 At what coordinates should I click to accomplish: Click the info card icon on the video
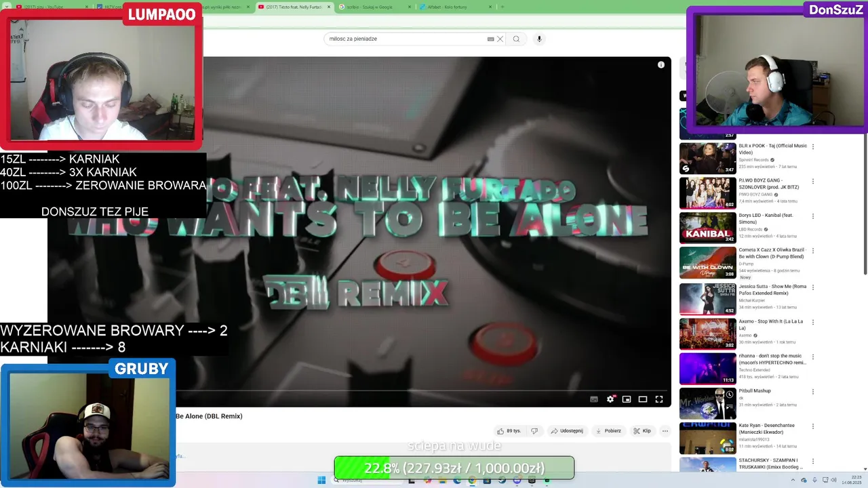click(x=661, y=65)
